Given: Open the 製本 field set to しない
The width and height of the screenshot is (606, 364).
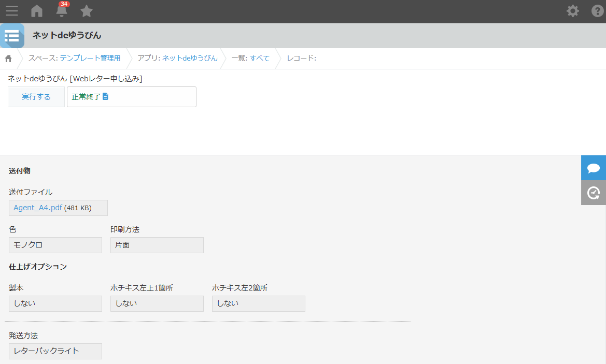Looking at the screenshot, I should coord(55,303).
